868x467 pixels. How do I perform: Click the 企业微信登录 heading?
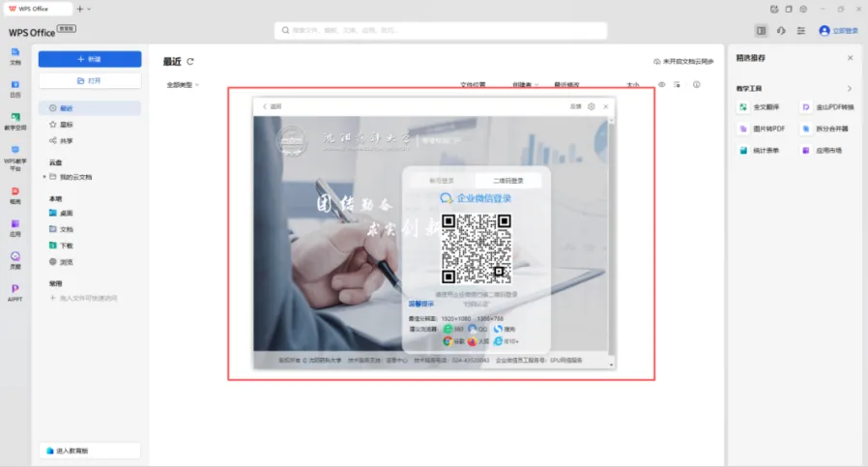coord(477,198)
